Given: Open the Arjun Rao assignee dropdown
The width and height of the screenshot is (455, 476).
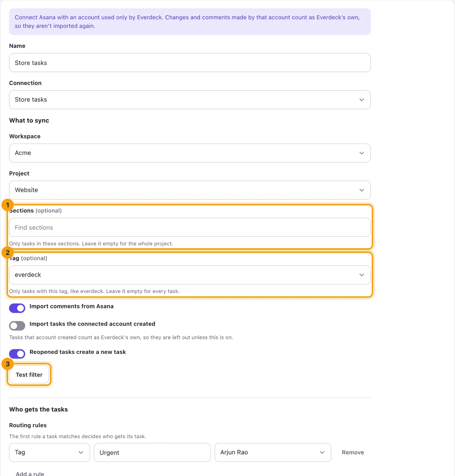Looking at the screenshot, I should click(273, 452).
